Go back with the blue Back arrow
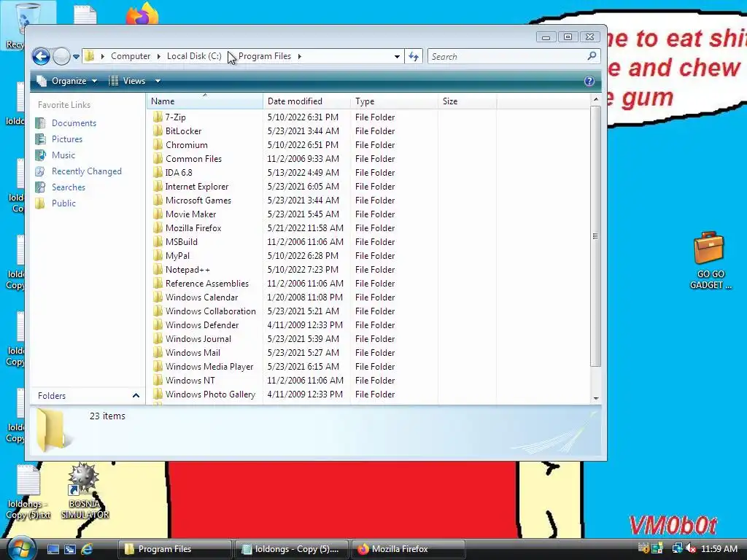The image size is (747, 560). [42, 57]
